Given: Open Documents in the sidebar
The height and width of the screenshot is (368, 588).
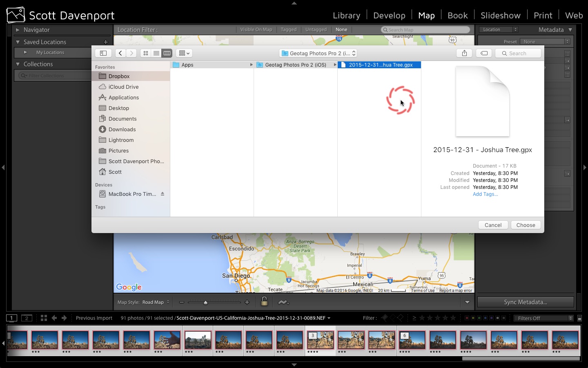Looking at the screenshot, I should pyautogui.click(x=131, y=119).
